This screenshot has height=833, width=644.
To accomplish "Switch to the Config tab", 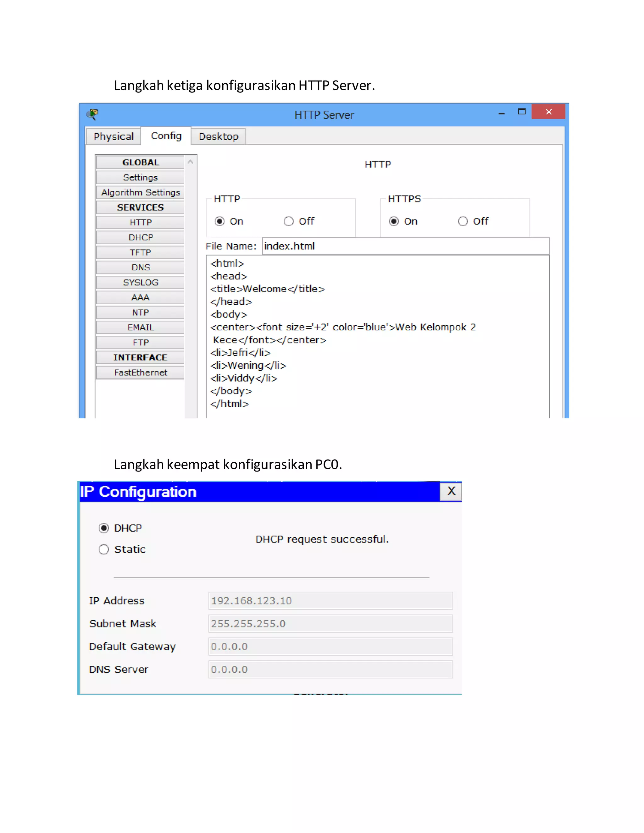I will coord(166,136).
